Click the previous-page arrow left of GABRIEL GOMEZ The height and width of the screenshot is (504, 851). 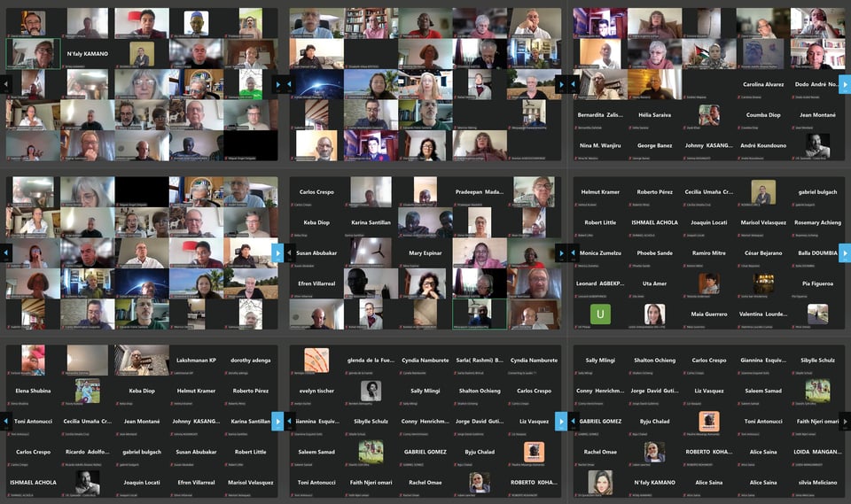(x=574, y=421)
